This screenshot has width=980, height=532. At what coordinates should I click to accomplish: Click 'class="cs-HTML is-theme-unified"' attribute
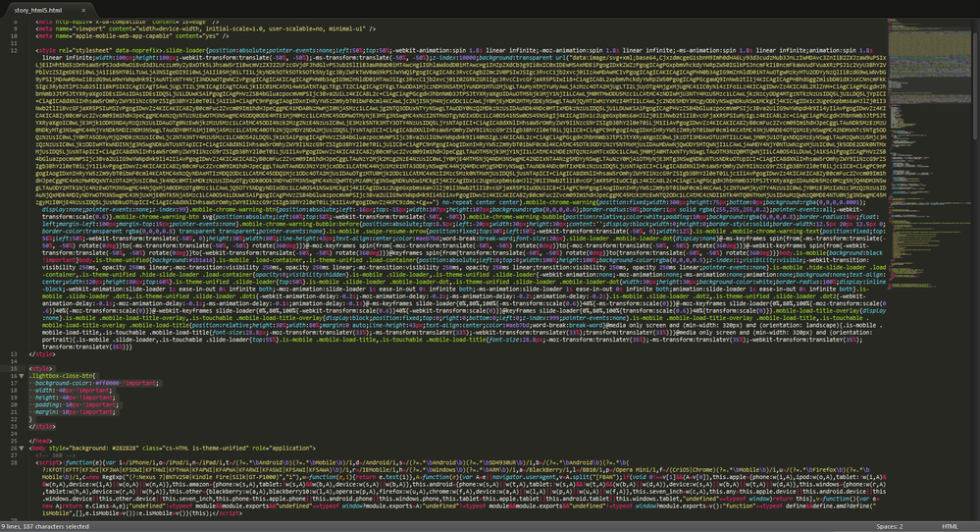195,449
